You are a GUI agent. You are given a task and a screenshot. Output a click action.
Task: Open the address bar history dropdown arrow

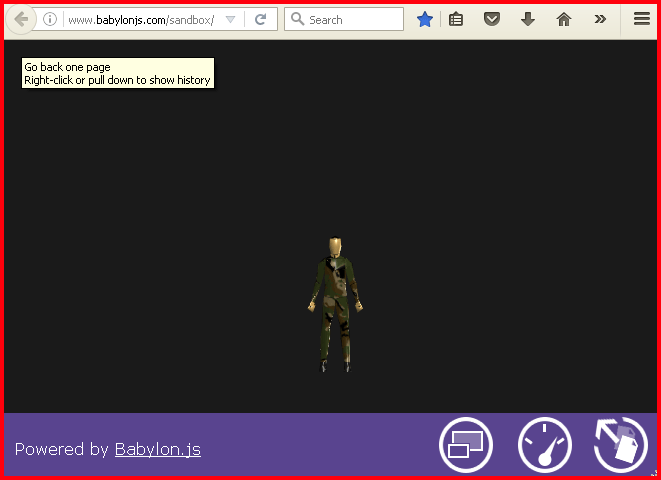231,19
